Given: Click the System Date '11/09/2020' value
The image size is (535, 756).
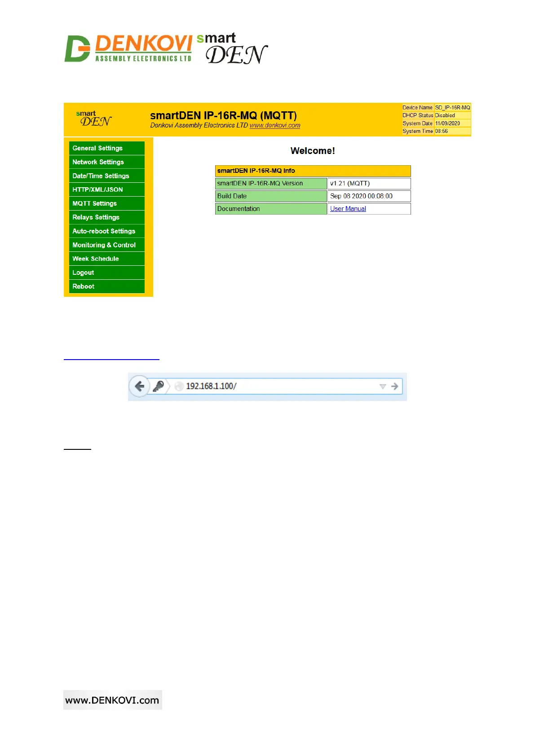Looking at the screenshot, I should pyautogui.click(x=452, y=123).
